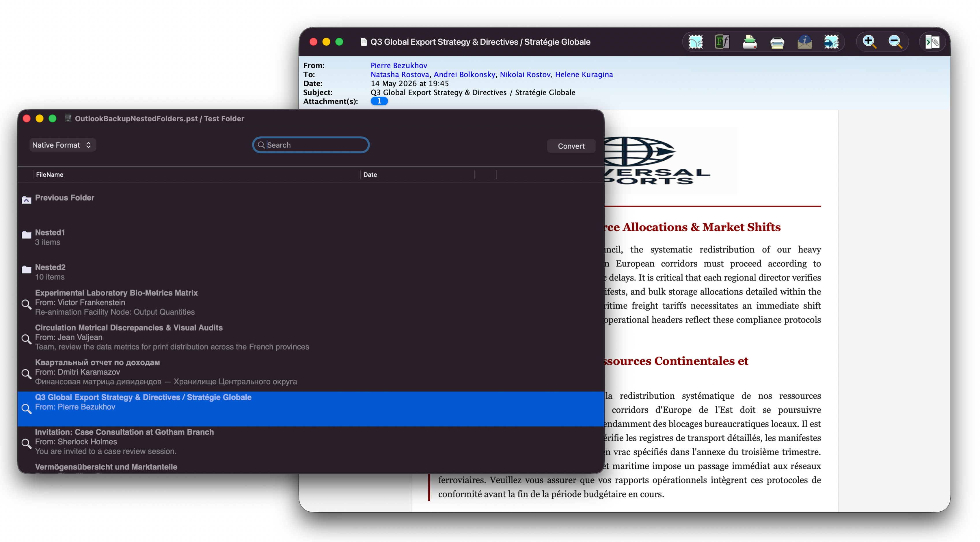Click 'From: Victor Frankenstein' line
Image resolution: width=980 pixels, height=542 pixels.
click(80, 302)
